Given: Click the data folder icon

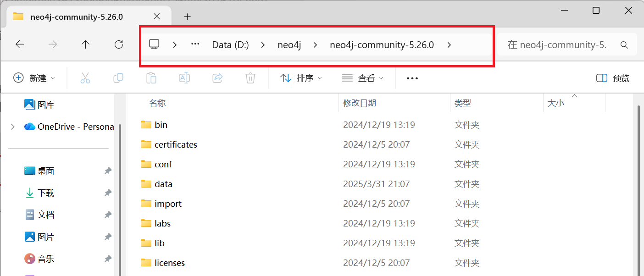Looking at the screenshot, I should coord(146,184).
